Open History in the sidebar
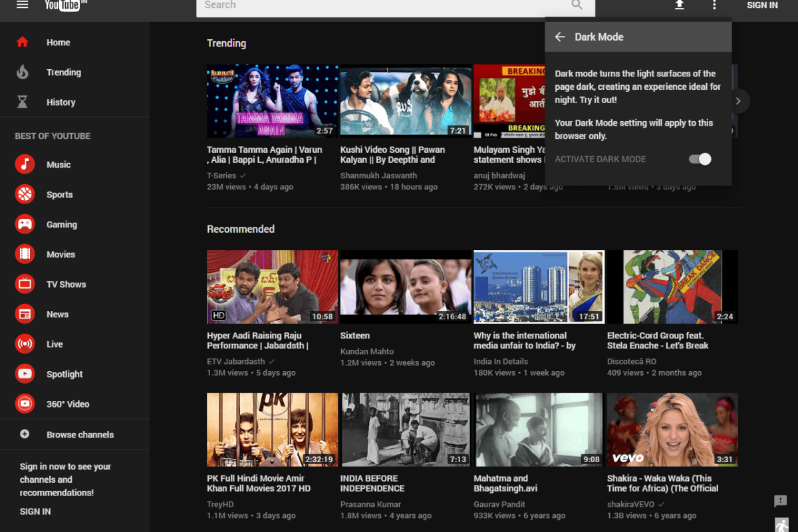Screen dimensions: 798x532 [x=61, y=102]
